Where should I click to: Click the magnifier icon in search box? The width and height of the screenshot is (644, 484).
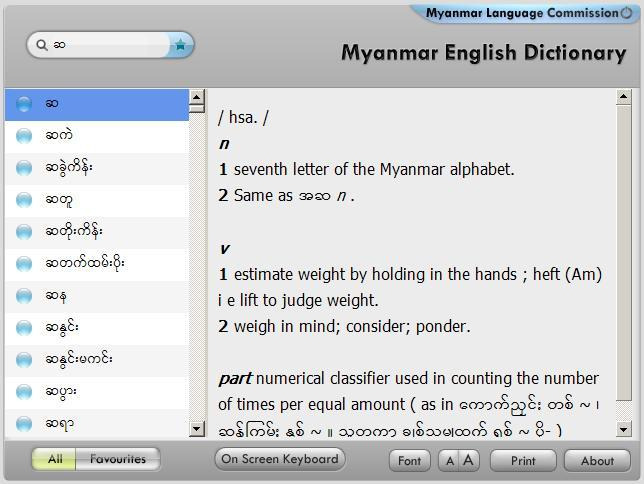tap(41, 44)
